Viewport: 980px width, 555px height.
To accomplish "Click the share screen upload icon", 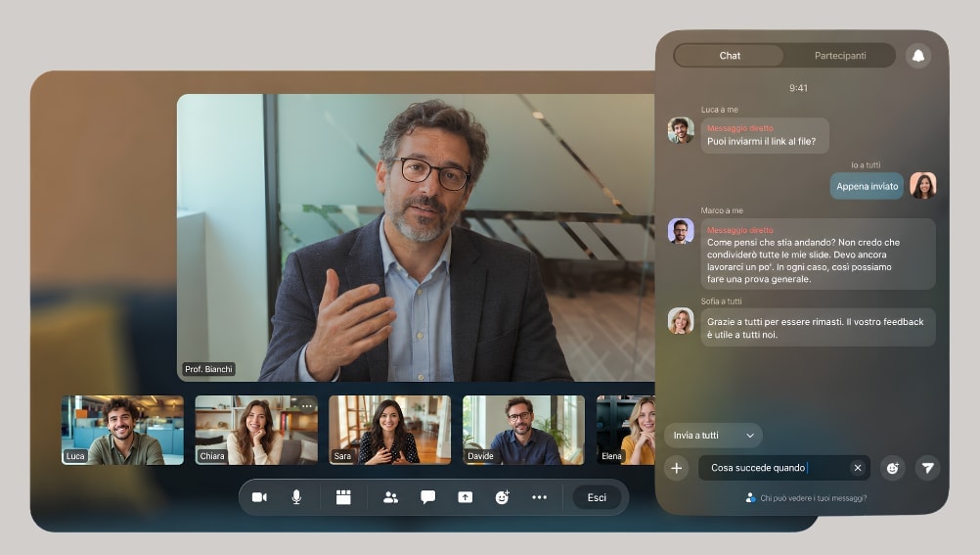I will click(x=465, y=497).
